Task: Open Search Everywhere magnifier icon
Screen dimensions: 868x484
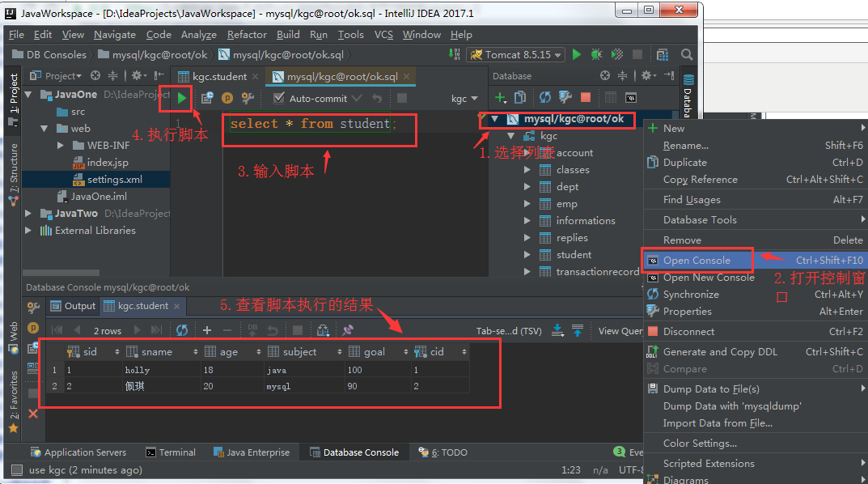Action: point(687,54)
